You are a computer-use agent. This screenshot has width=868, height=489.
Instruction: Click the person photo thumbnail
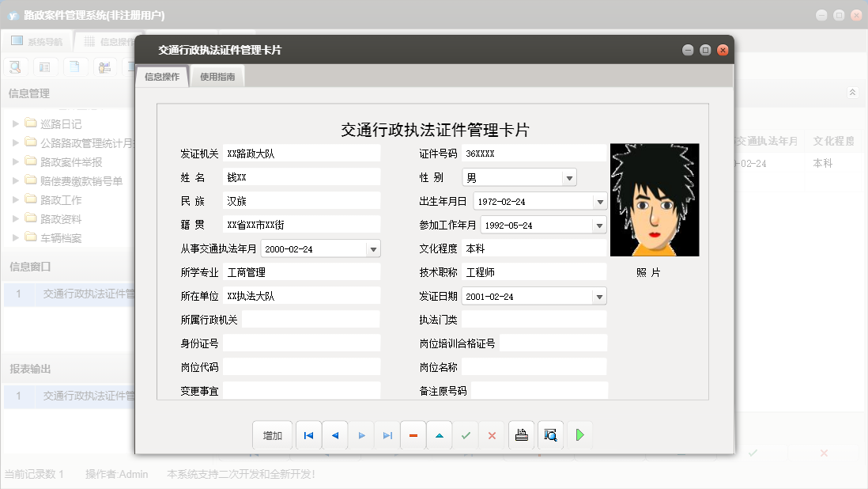click(655, 200)
